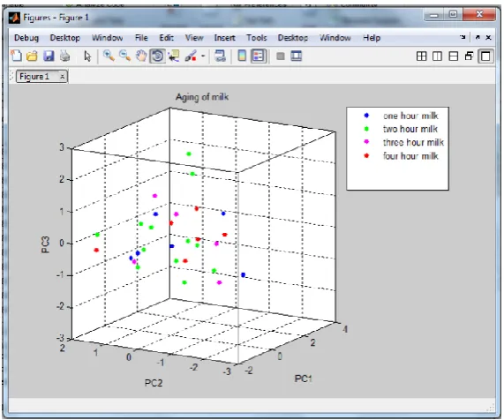Tile figures in a grid layout
The width and height of the screenshot is (504, 420).
421,56
